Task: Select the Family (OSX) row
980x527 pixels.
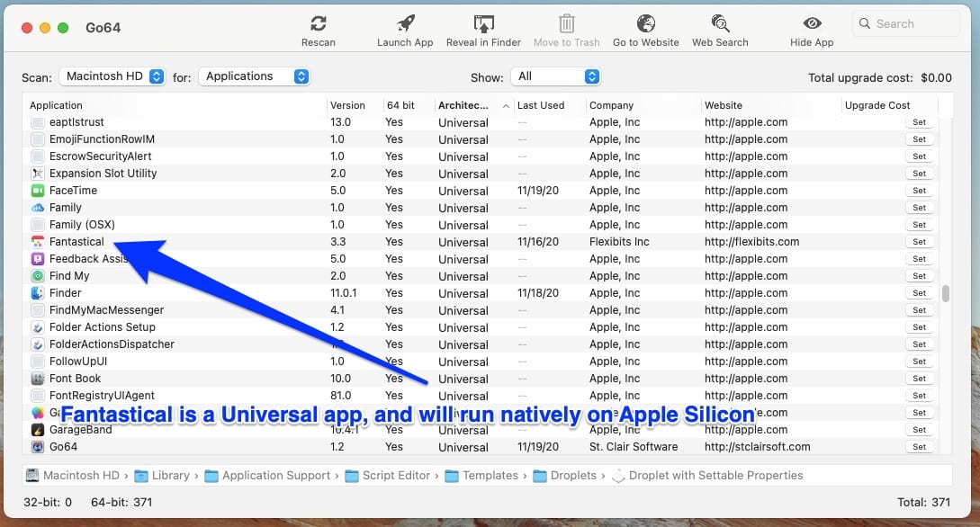Action: [481, 225]
